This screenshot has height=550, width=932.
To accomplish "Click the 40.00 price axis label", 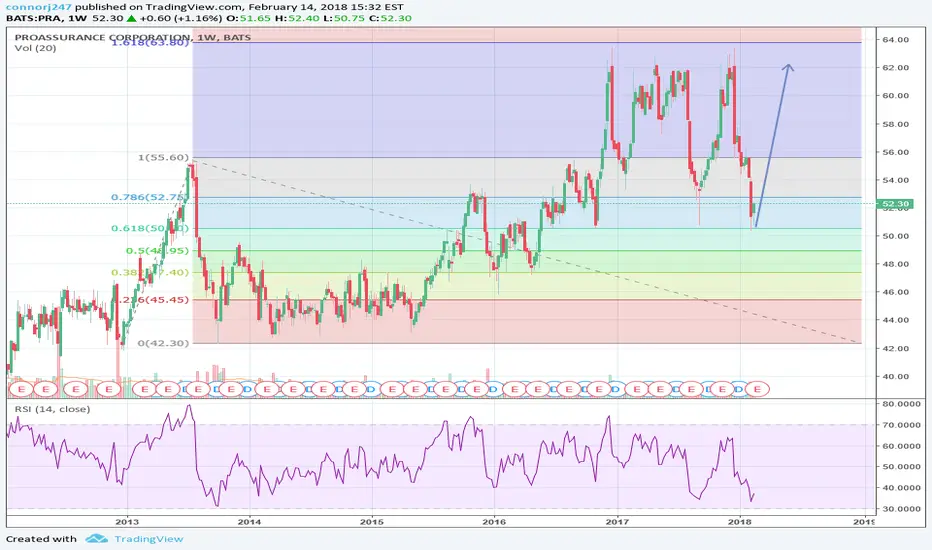I will pyautogui.click(x=895, y=376).
